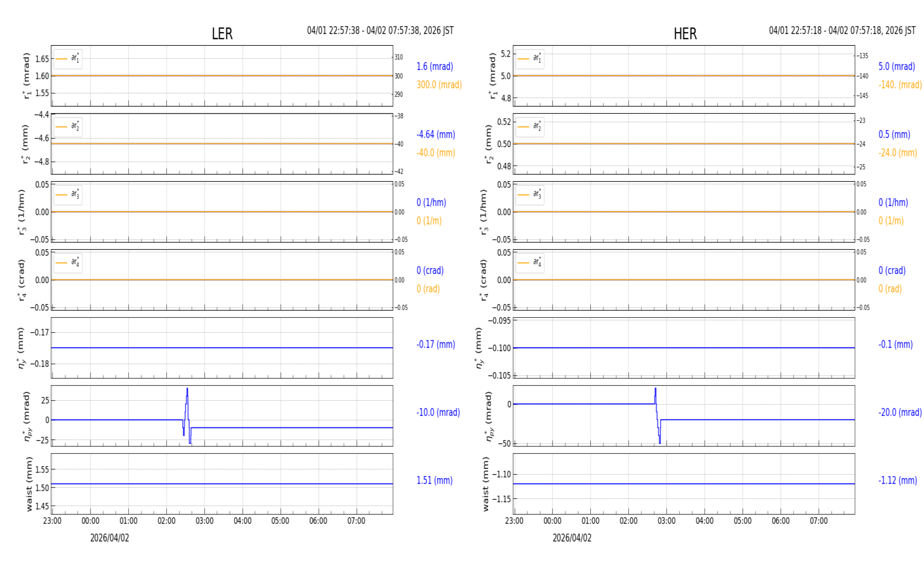This screenshot has width=924, height=565.
Task: Click the -0.1 (mm) value beside HER
Action: coord(895,344)
